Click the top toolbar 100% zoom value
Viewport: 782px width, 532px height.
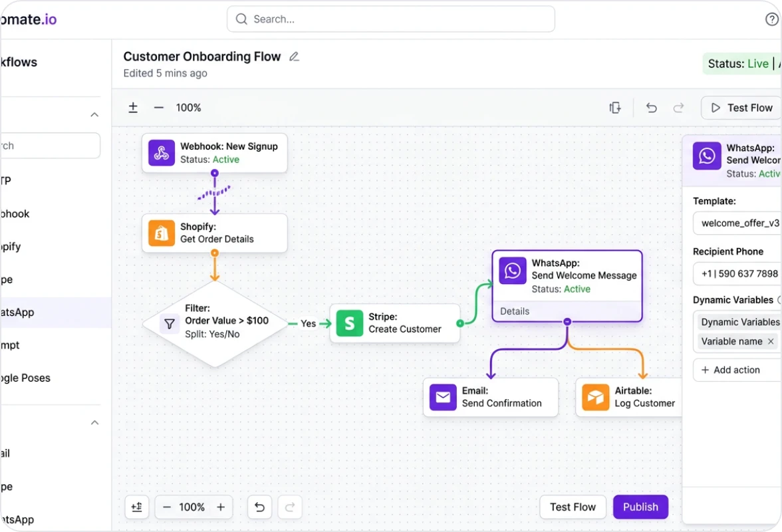189,108
